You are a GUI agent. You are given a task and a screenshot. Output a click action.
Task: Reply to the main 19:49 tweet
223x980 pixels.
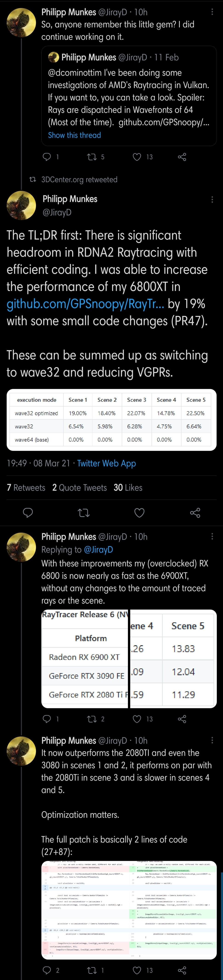(x=28, y=513)
